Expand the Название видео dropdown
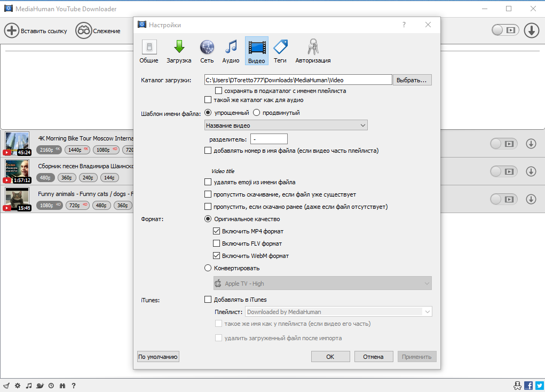The height and width of the screenshot is (392, 545). pos(286,125)
